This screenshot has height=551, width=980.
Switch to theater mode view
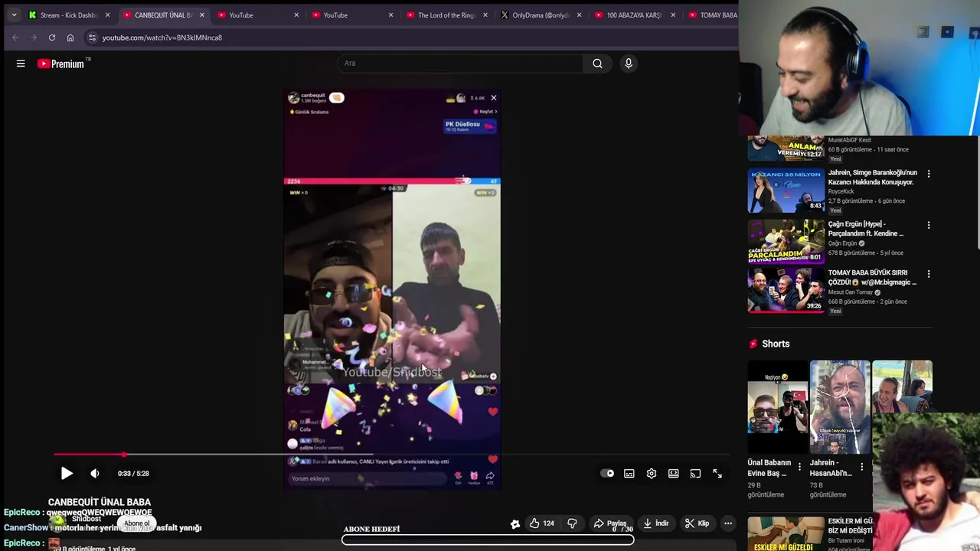(674, 474)
